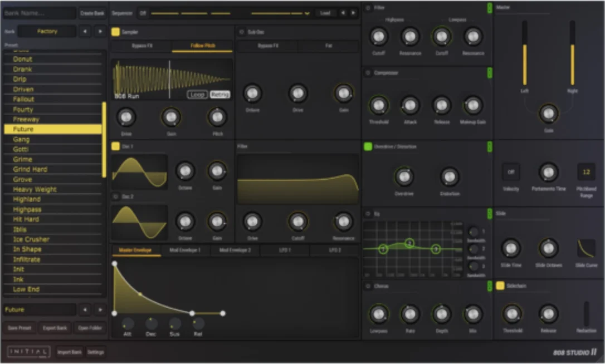Click the Osc 1 sine waveform display
Image resolution: width=605 pixels, height=364 pixels.
140,172
